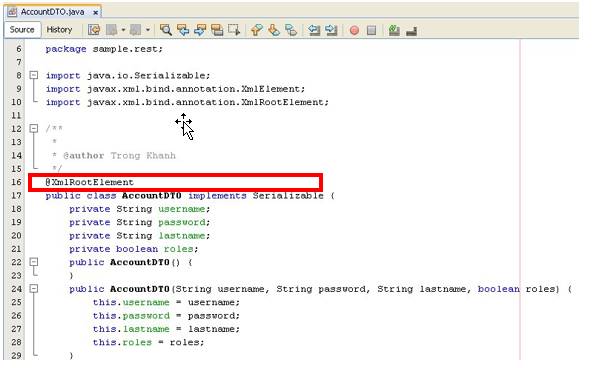
Task: Go to the next search occurrence
Action: click(200, 30)
